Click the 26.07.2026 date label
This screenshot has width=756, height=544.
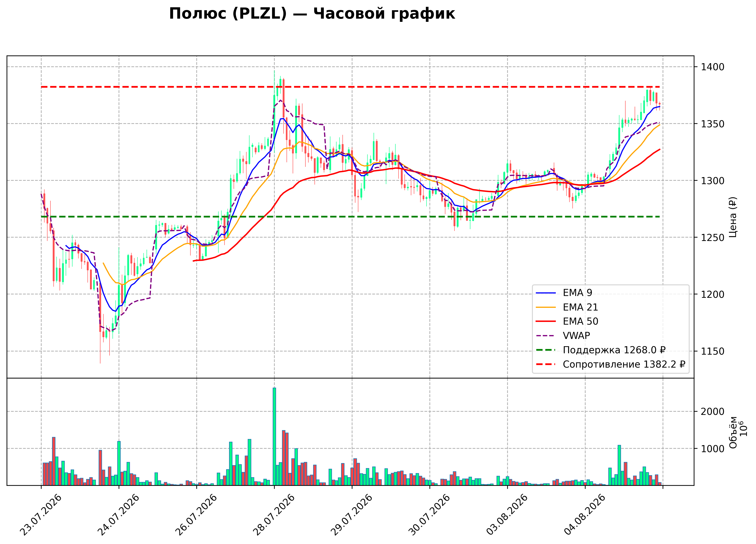[x=197, y=515]
